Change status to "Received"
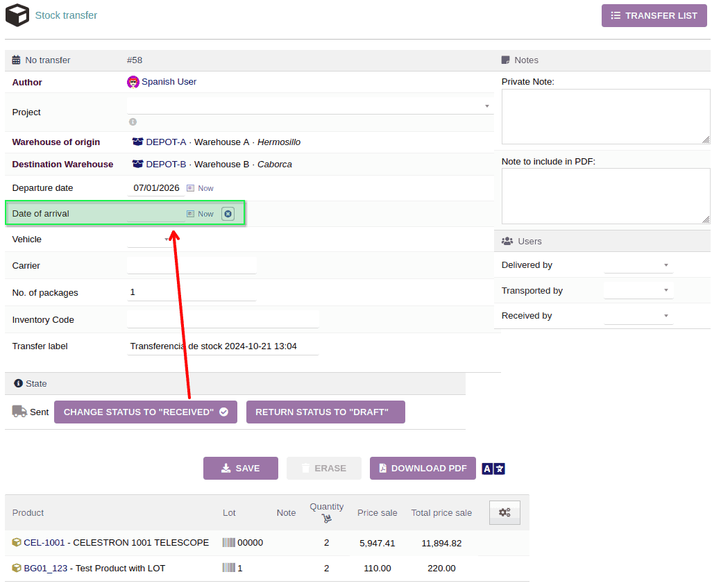712x588 pixels. point(146,412)
